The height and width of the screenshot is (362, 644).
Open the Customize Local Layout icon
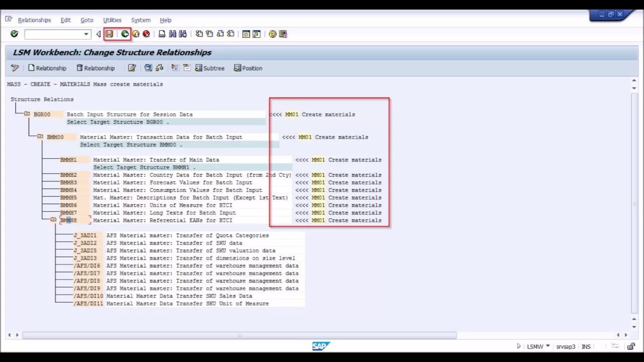tap(283, 34)
